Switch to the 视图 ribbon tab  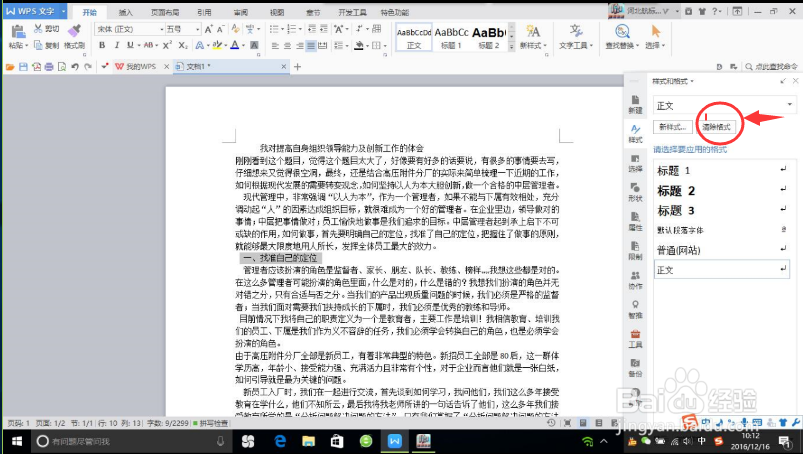point(277,12)
